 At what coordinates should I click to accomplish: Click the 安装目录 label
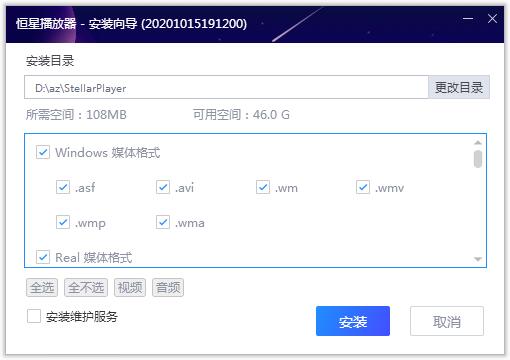pyautogui.click(x=50, y=61)
